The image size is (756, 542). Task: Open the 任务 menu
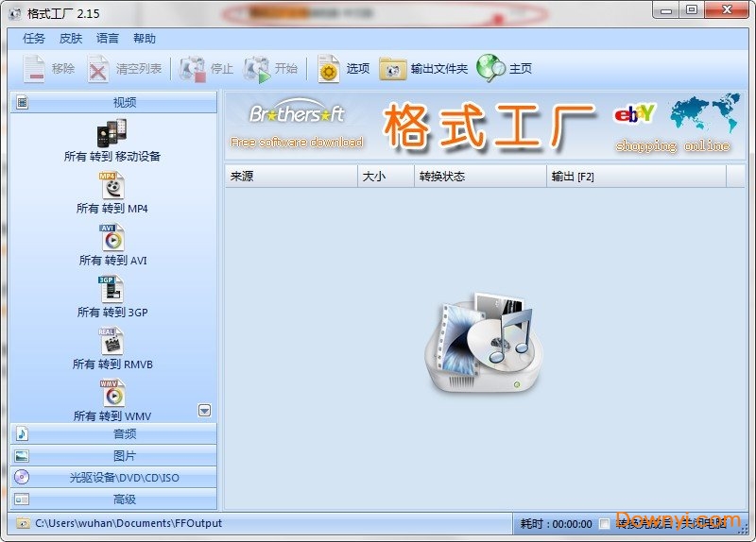click(x=34, y=39)
